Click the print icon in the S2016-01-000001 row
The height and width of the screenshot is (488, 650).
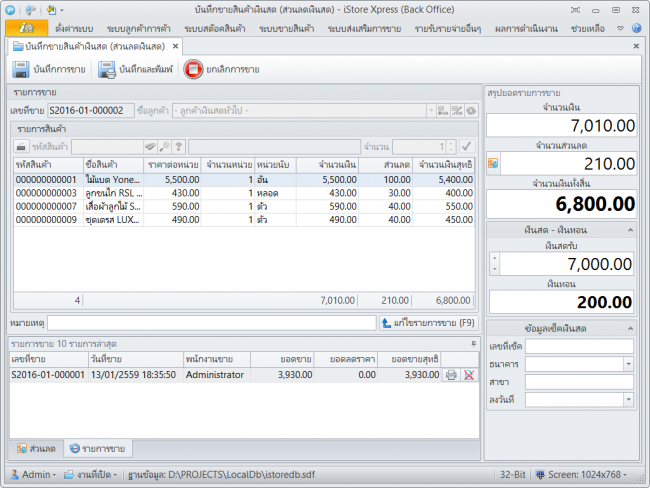451,375
